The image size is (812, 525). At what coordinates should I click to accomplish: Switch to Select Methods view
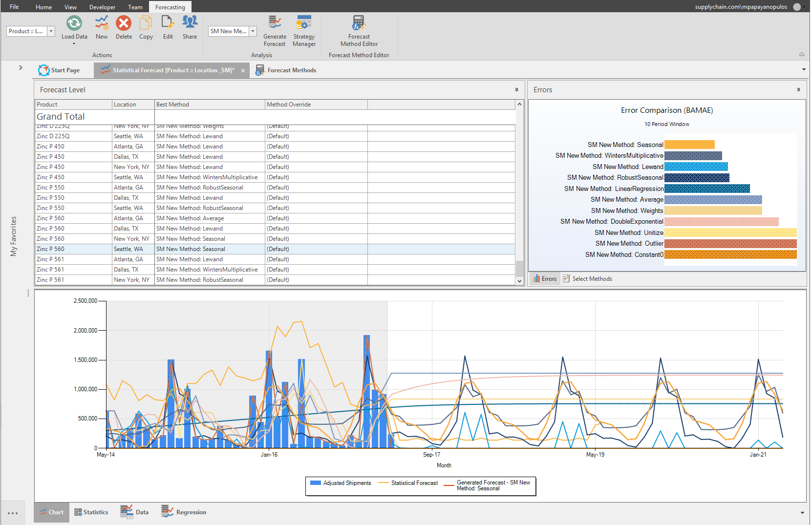tap(587, 279)
